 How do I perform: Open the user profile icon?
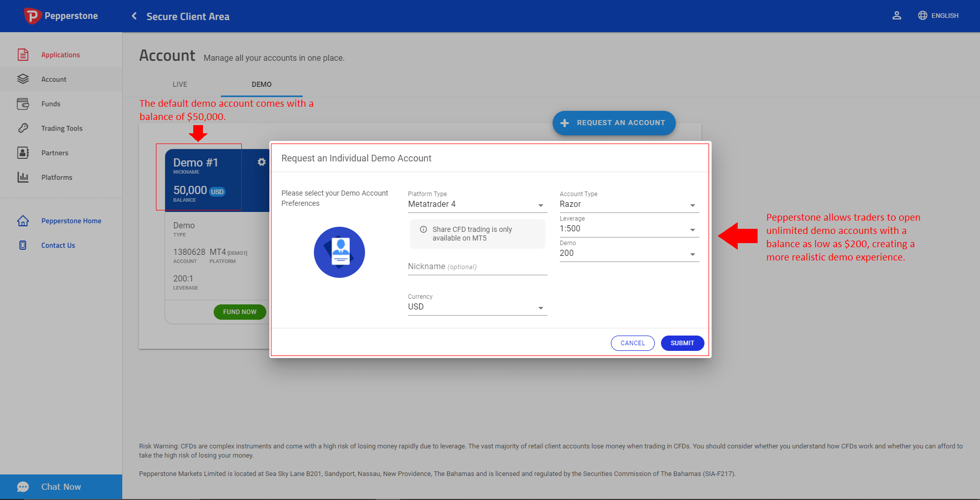[897, 15]
